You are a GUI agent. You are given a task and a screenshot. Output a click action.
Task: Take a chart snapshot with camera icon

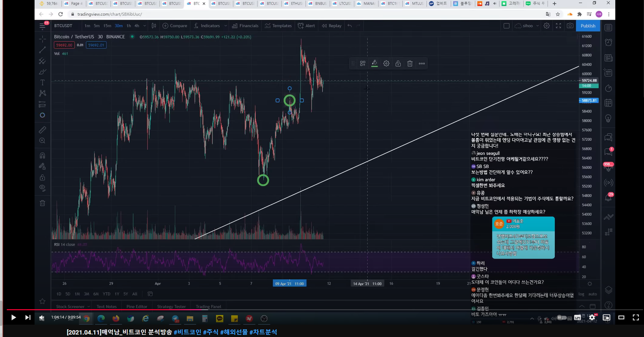(570, 26)
